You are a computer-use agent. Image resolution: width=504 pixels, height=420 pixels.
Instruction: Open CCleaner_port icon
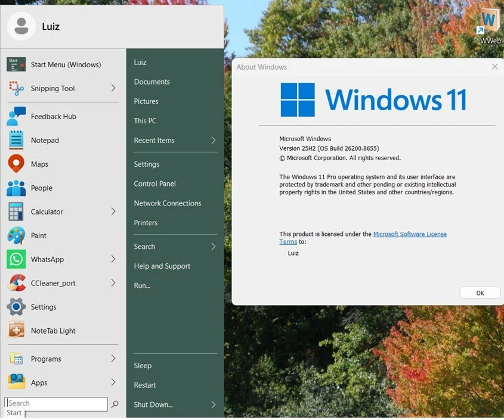click(16, 283)
